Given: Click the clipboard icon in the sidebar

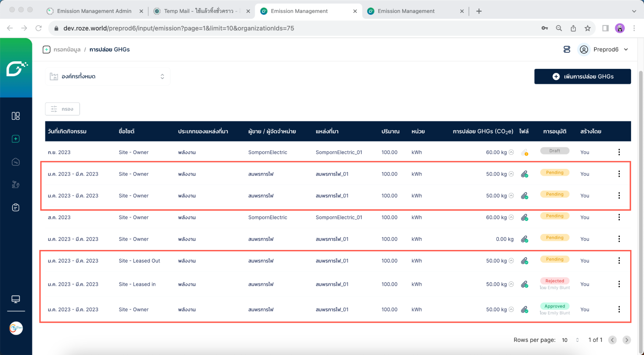Looking at the screenshot, I should click(x=15, y=207).
